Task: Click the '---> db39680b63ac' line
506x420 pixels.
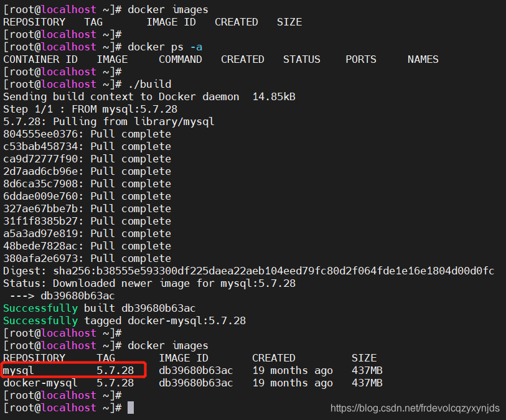Action: [x=62, y=296]
